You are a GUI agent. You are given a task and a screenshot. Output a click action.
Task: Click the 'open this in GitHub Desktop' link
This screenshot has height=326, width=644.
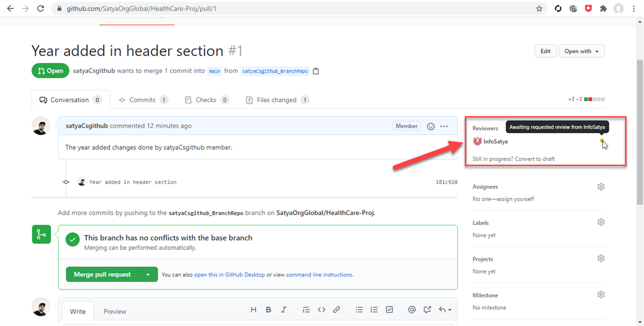229,274
